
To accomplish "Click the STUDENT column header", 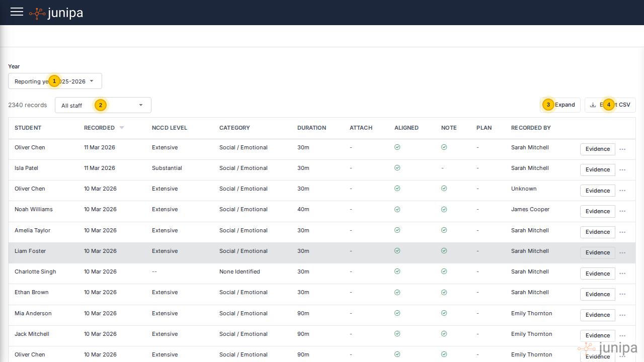I will pos(28,127).
